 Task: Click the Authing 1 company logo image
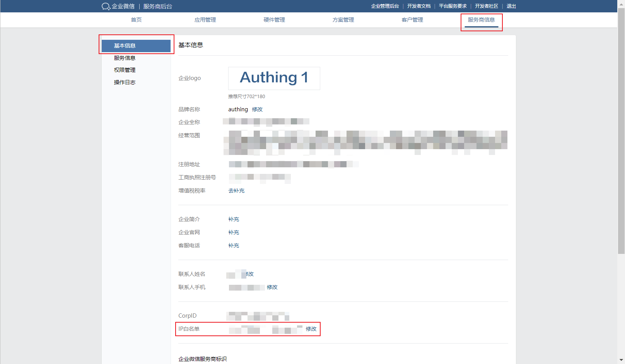pyautogui.click(x=274, y=78)
